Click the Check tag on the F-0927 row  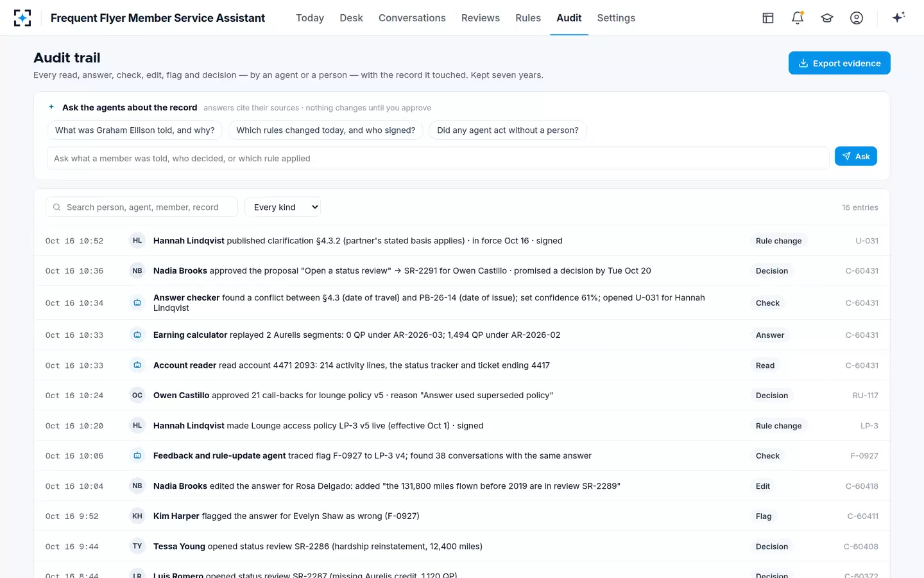click(x=767, y=456)
